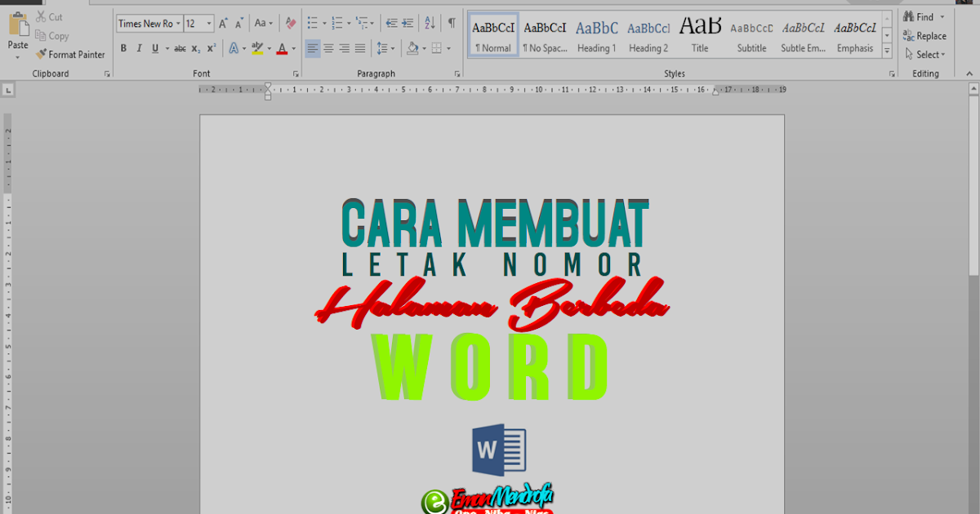
Task: Click the Word logo in the document
Action: (499, 450)
